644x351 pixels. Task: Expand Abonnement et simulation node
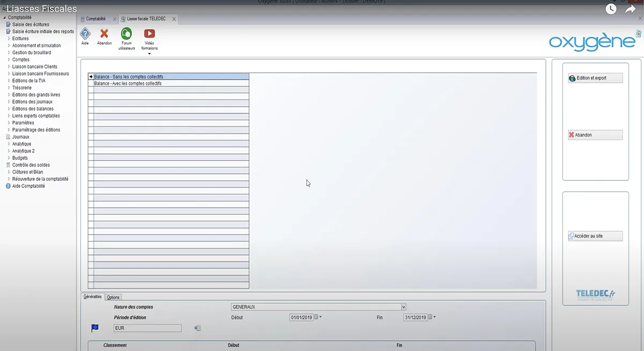coord(9,46)
